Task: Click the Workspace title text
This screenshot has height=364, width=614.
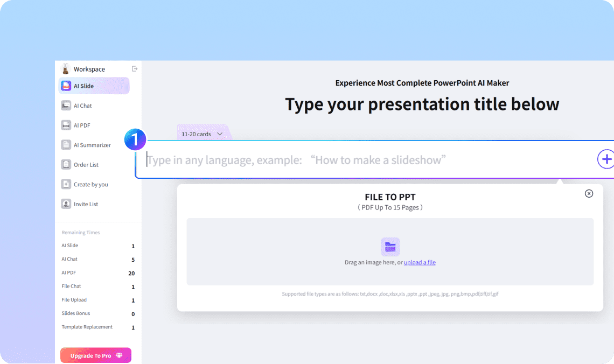Action: (89, 69)
